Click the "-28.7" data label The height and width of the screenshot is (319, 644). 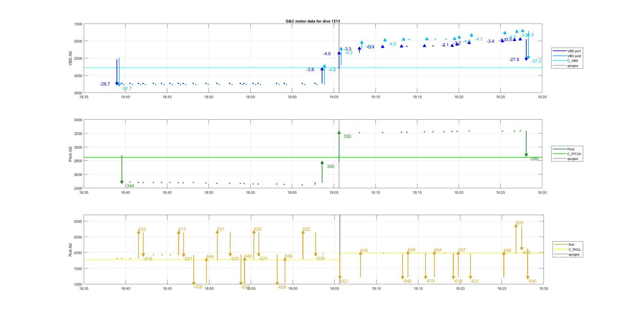(x=105, y=84)
